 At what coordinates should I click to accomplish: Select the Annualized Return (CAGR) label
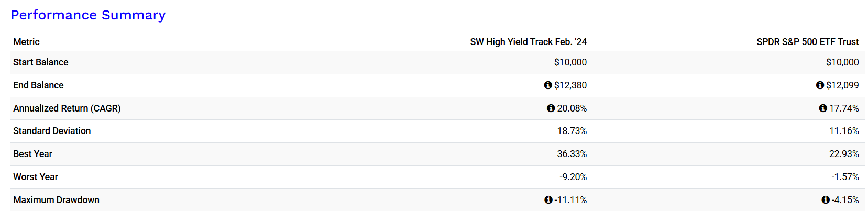[67, 108]
